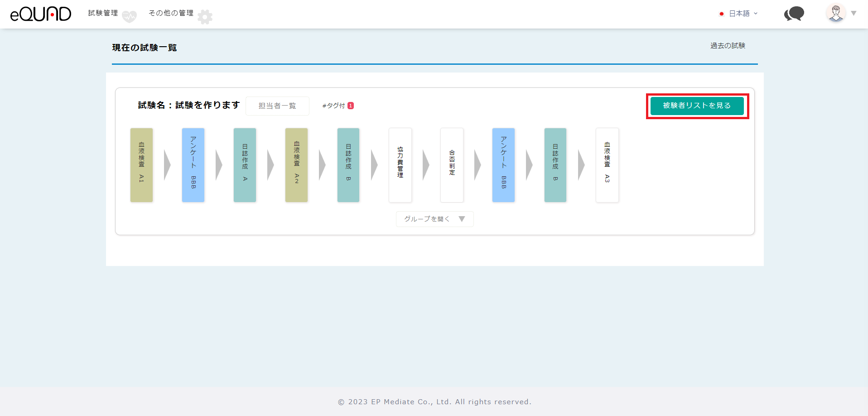Expand the 日本語 language dropdown
The width and height of the screenshot is (868, 416).
tap(743, 14)
